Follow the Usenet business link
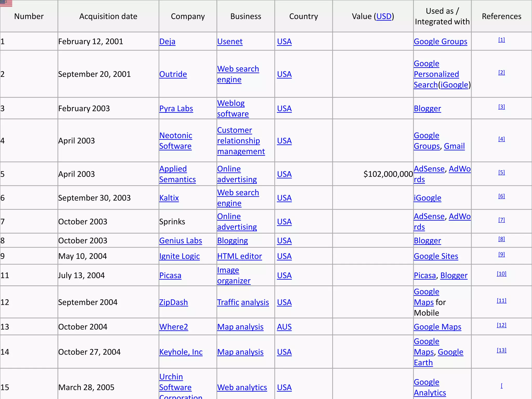Image resolution: width=532 pixels, height=399 pixels. click(x=230, y=42)
